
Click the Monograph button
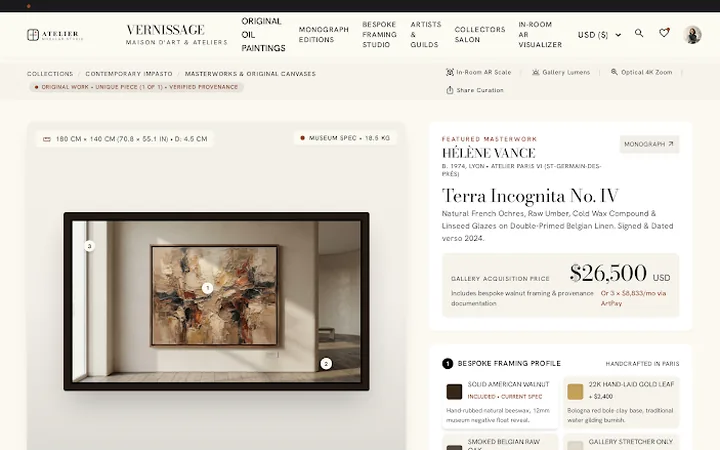[x=649, y=144]
